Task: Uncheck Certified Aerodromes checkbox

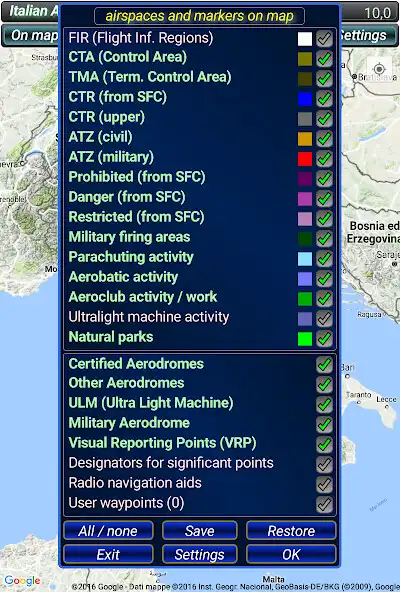Action: [x=324, y=365]
